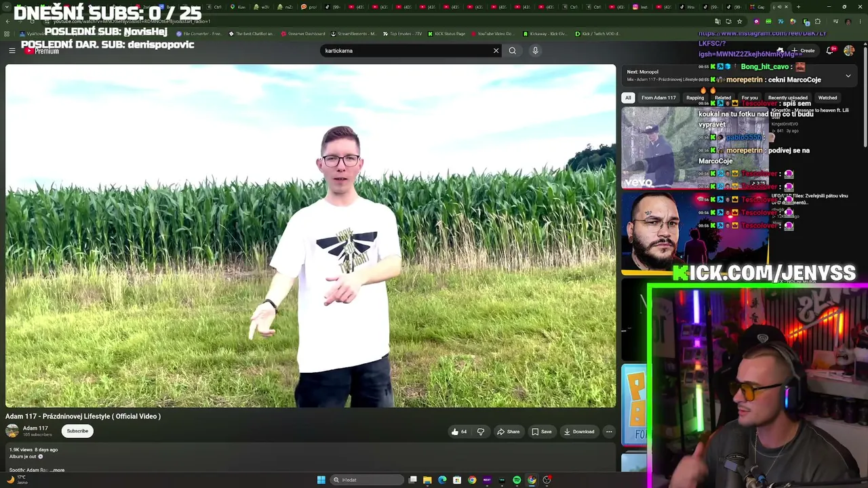This screenshot has height=488, width=868.
Task: Open the Adam 117 channel name link
Action: click(x=35, y=428)
